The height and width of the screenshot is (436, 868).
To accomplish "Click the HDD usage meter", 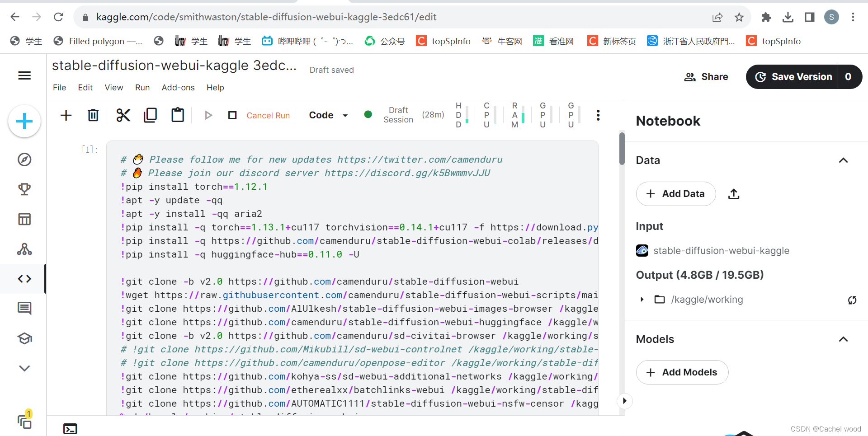I will (462, 115).
